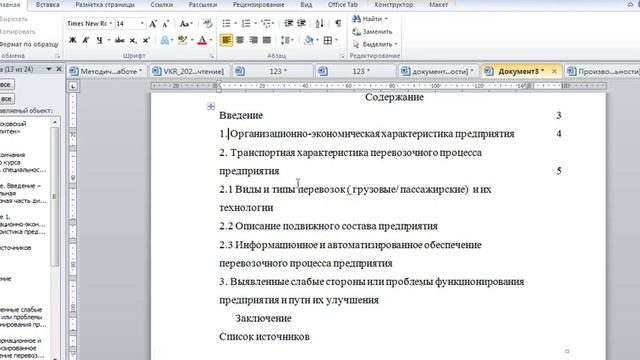The image size is (640, 360).
Task: Open the bullet library dropdown arrow
Action: (235, 24)
